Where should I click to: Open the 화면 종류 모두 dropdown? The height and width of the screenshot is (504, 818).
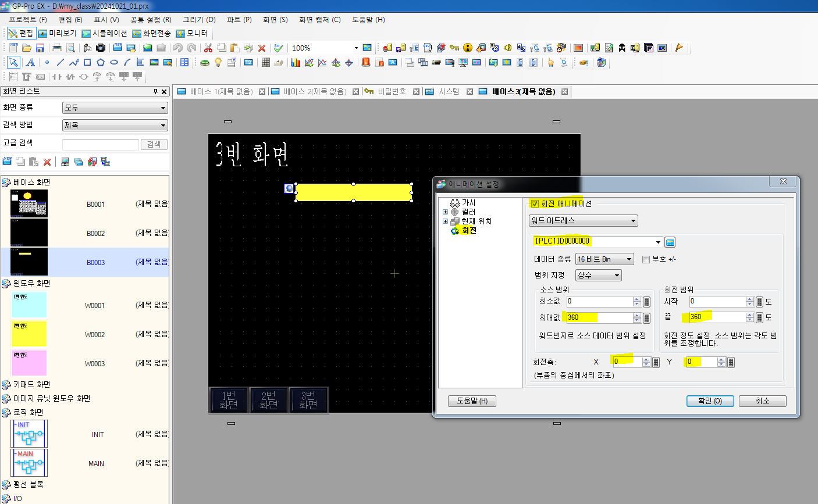click(115, 108)
